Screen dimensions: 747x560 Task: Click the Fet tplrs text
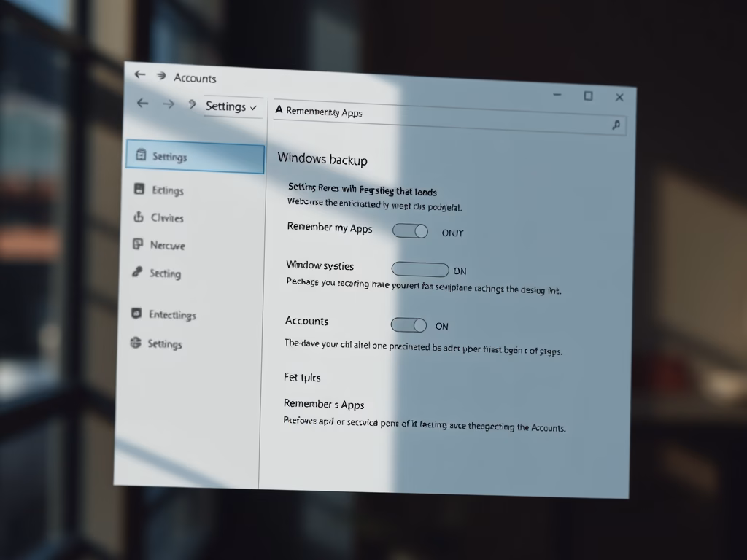(302, 378)
